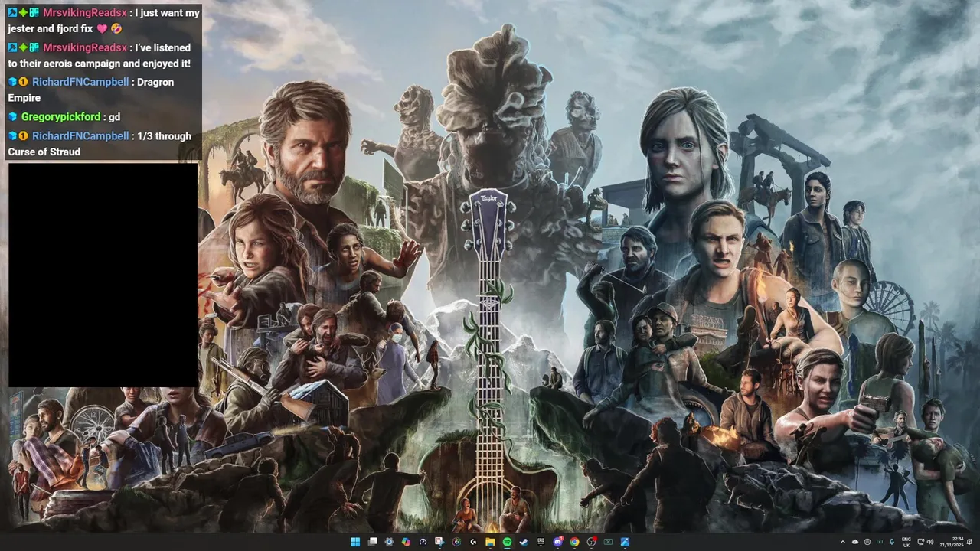Click the first MrsvikingReadsx username in chat
This screenshot has width=980, height=551.
click(x=84, y=13)
